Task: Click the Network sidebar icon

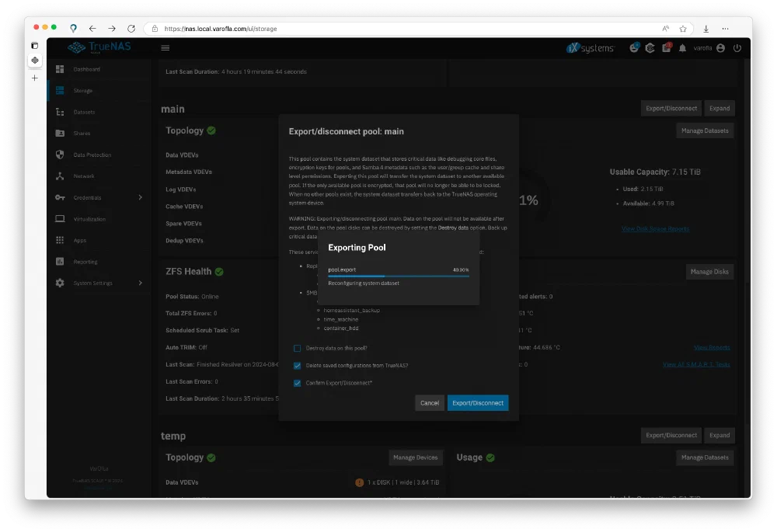Action: point(60,176)
